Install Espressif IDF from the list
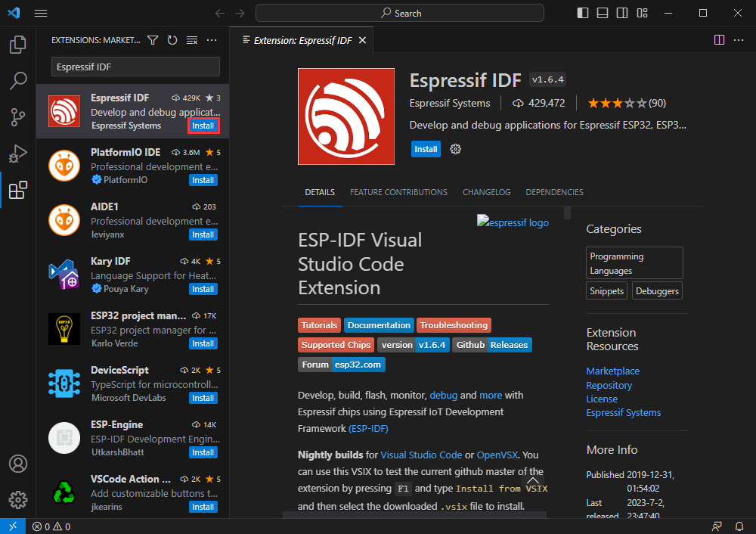 pyautogui.click(x=203, y=126)
